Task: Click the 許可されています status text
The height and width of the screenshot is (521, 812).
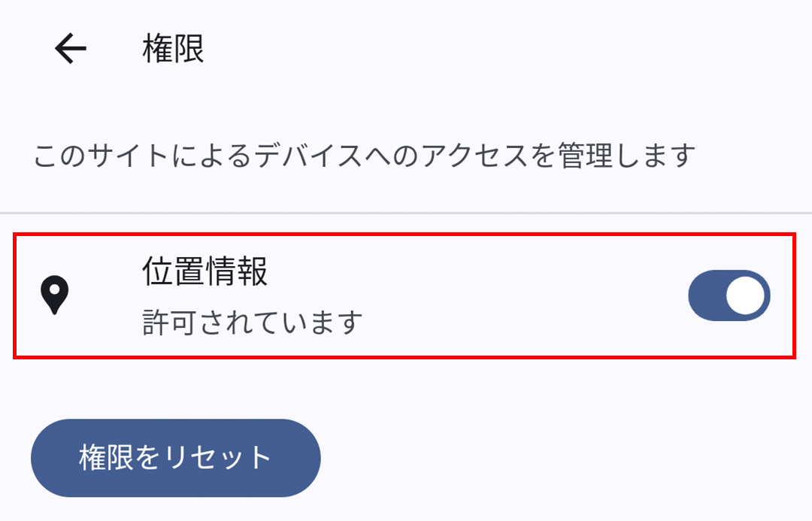Action: point(252,322)
